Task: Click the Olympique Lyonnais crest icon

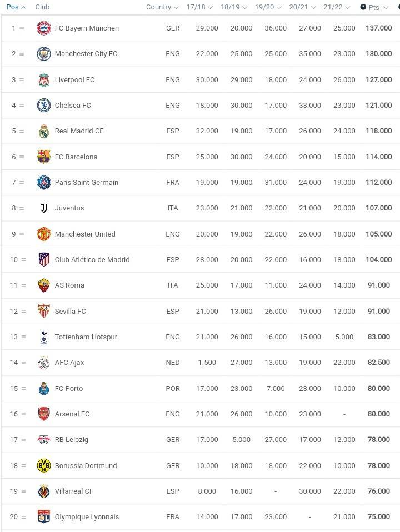Action: [x=44, y=517]
